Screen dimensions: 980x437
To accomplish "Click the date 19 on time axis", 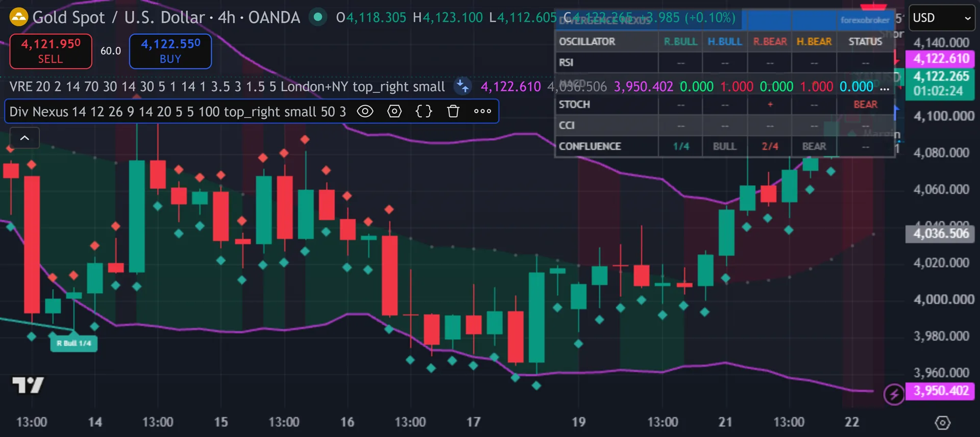I will tap(578, 422).
